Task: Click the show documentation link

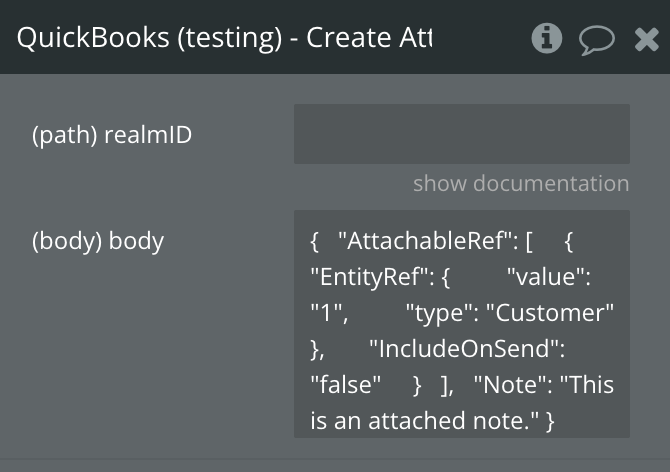Action: (521, 183)
